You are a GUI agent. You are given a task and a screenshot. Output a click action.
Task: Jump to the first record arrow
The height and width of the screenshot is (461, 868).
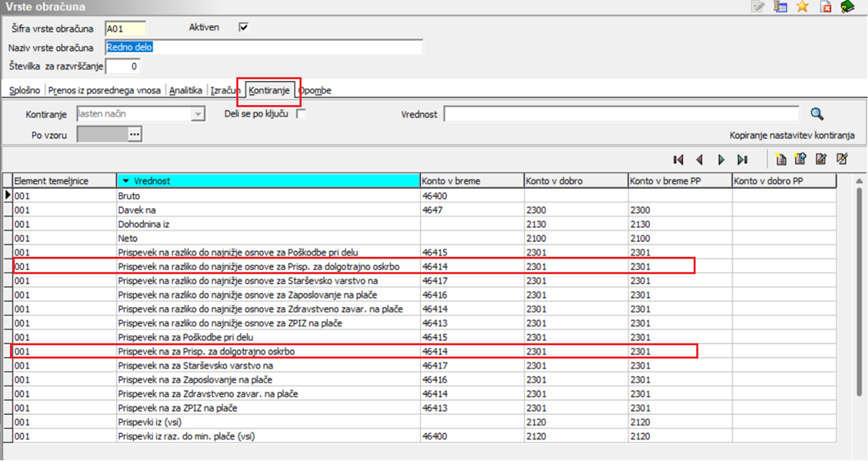point(679,159)
